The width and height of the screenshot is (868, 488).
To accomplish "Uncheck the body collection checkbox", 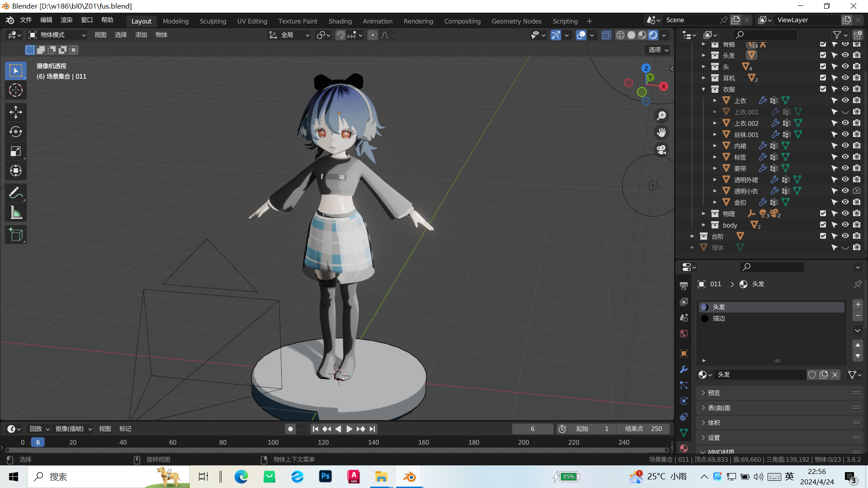I will tap(823, 225).
